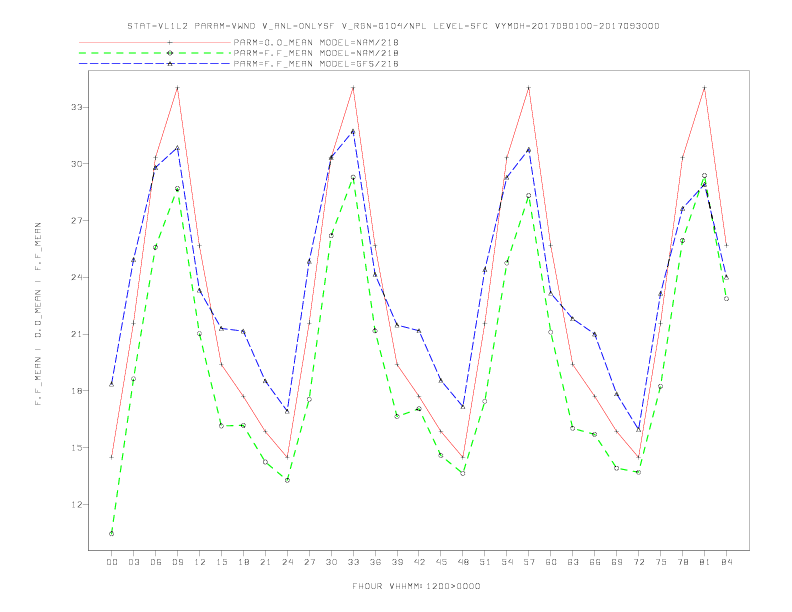
Task: Click y-axis tick value 24
Action: tap(76, 277)
